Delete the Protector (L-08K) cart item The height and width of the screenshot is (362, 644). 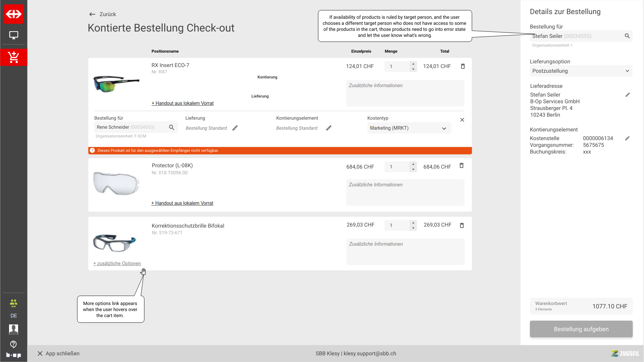[461, 166]
